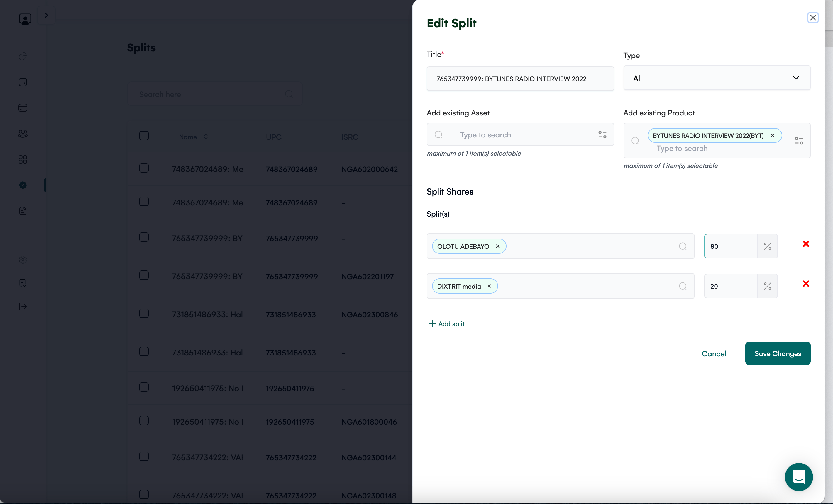Screen dimensions: 833x504
Task: Click the search icon in OLOTU ADEBAYO row
Action: tap(683, 246)
